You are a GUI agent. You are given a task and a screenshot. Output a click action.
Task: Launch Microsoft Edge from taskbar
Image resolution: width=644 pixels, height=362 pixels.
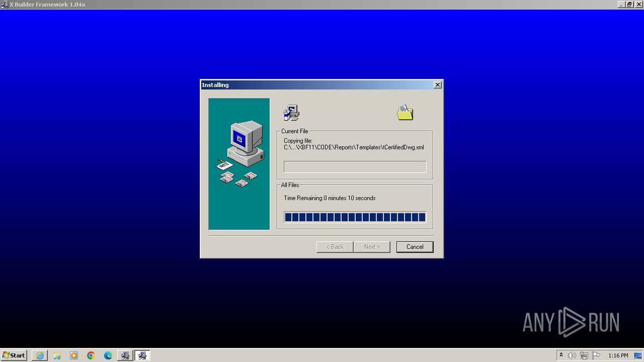[x=108, y=355]
